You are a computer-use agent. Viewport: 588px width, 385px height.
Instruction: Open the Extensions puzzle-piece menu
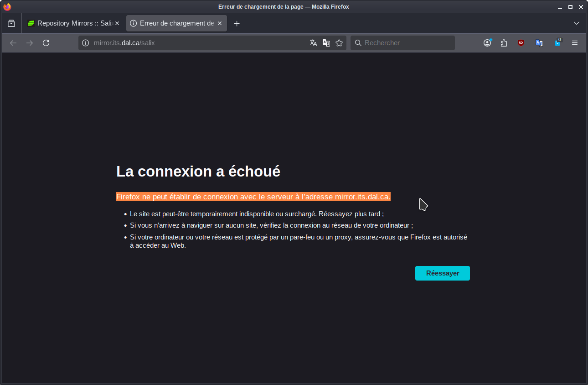pyautogui.click(x=504, y=43)
